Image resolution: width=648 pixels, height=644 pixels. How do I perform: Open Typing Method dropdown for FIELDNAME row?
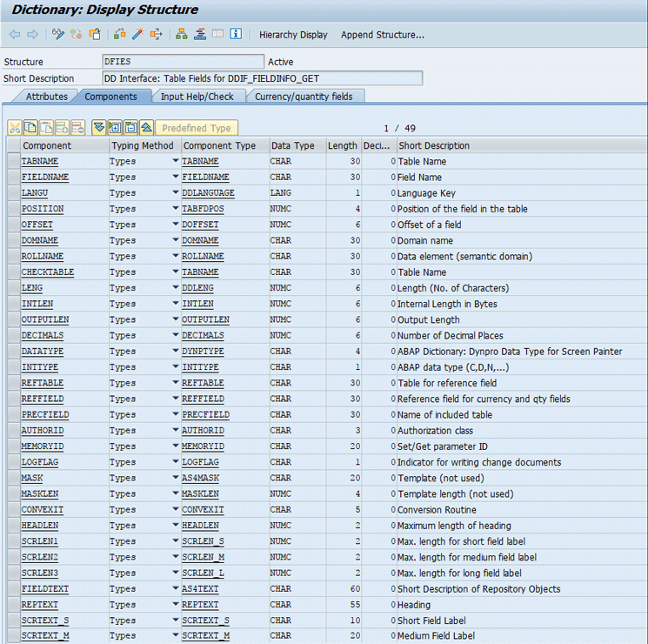(175, 178)
